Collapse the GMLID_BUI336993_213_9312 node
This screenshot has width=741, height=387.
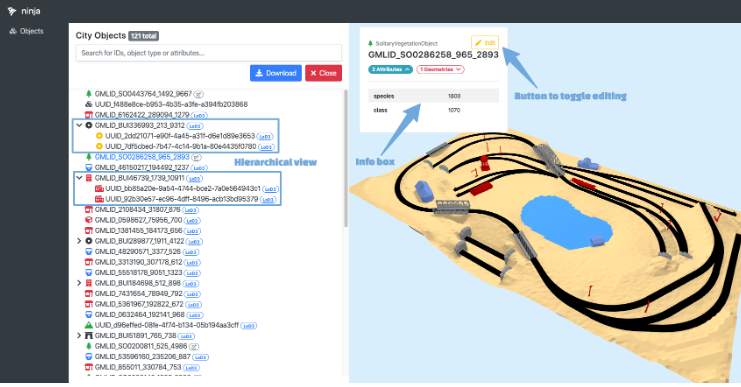coord(79,125)
